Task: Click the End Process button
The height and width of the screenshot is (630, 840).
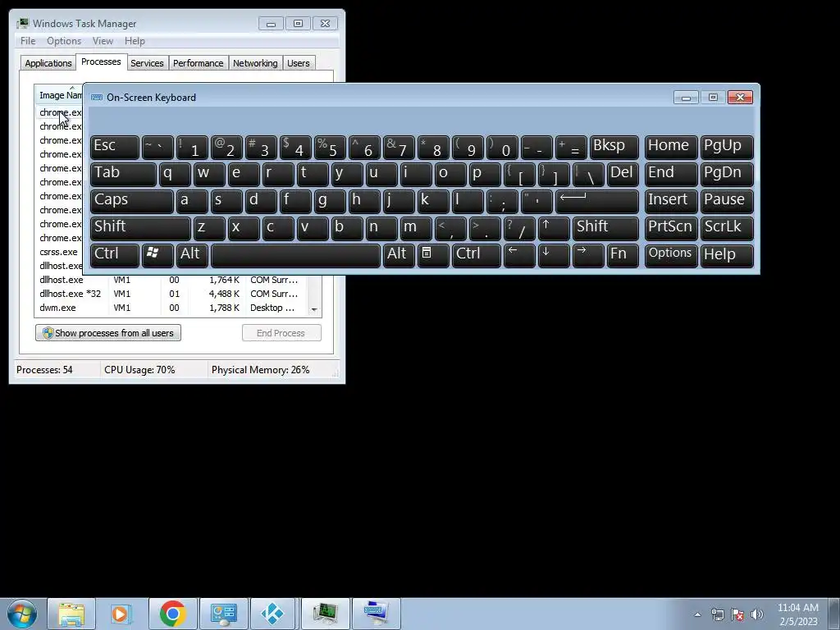Action: 281,333
